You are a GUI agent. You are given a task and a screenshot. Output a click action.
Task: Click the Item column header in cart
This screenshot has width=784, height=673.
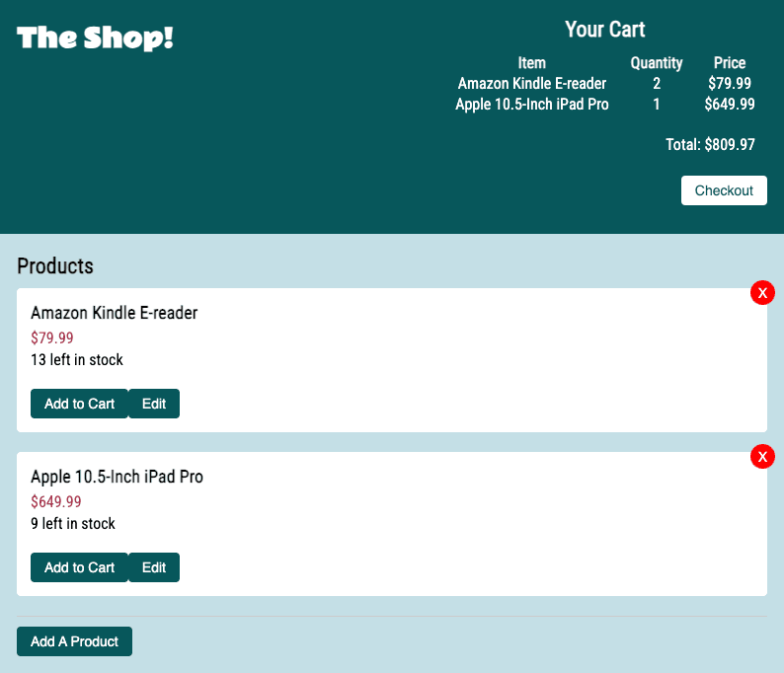point(531,63)
